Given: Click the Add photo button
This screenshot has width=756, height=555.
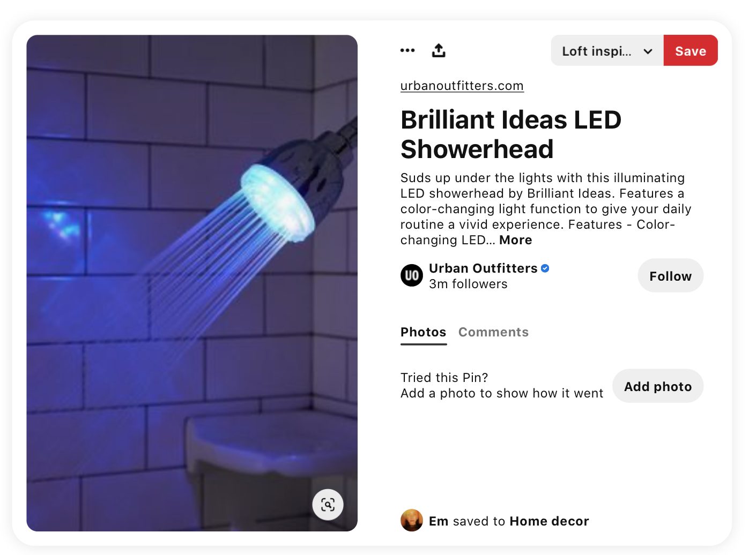Looking at the screenshot, I should point(658,386).
